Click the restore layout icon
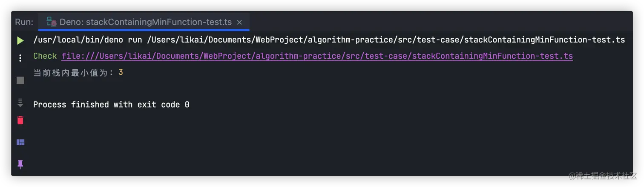The width and height of the screenshot is (644, 187). point(20,142)
